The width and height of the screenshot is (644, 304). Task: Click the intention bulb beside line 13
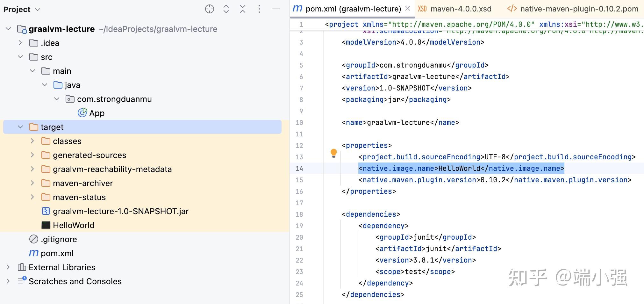334,153
